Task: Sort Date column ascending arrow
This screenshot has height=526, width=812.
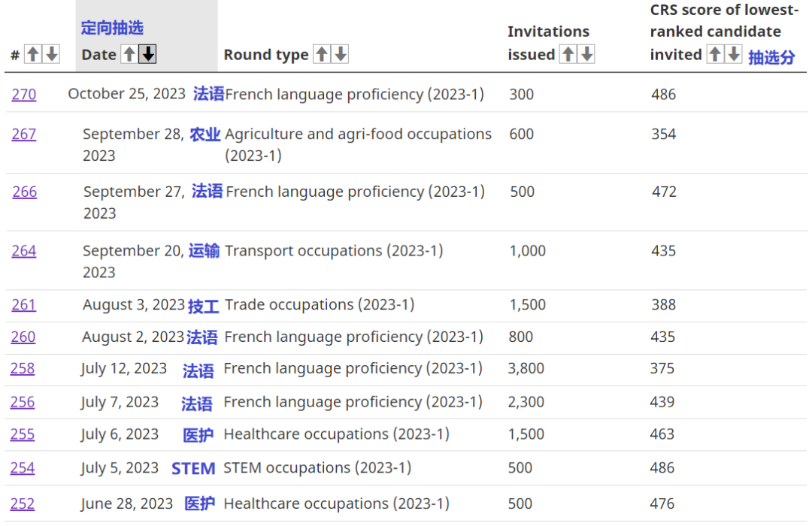Action: 129,54
